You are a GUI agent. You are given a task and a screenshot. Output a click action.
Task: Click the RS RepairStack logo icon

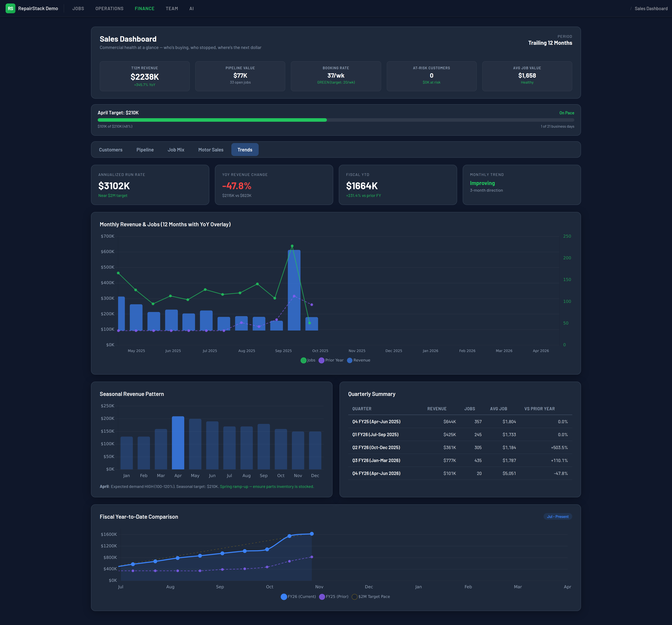pyautogui.click(x=10, y=8)
